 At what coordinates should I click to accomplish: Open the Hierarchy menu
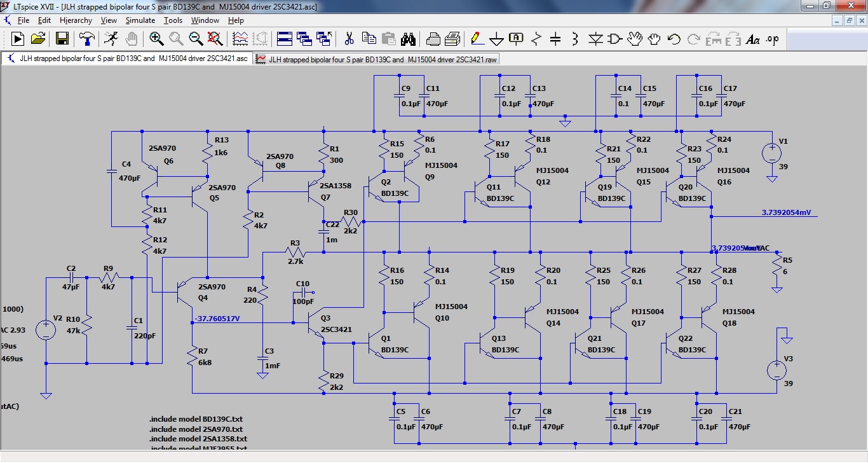click(76, 20)
